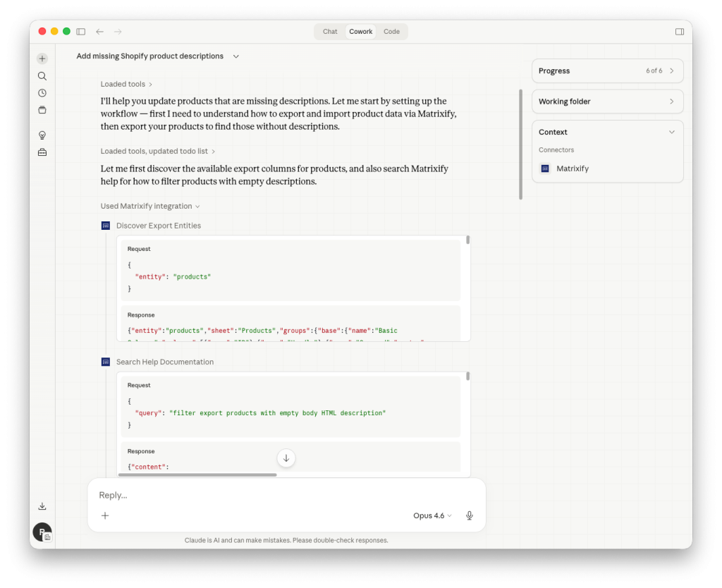Select the Code tab
The height and width of the screenshot is (588, 722).
coord(391,31)
